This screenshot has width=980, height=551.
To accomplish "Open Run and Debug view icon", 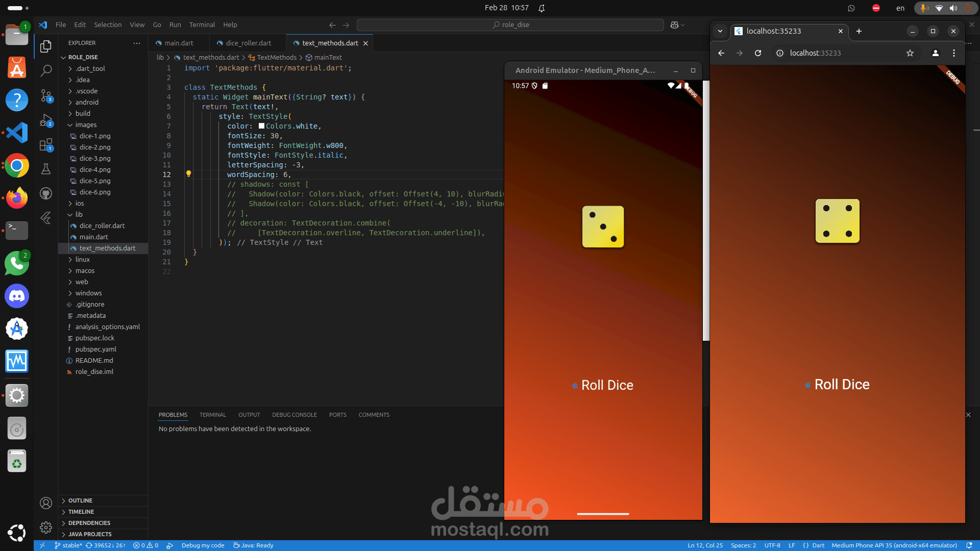I will (x=46, y=120).
